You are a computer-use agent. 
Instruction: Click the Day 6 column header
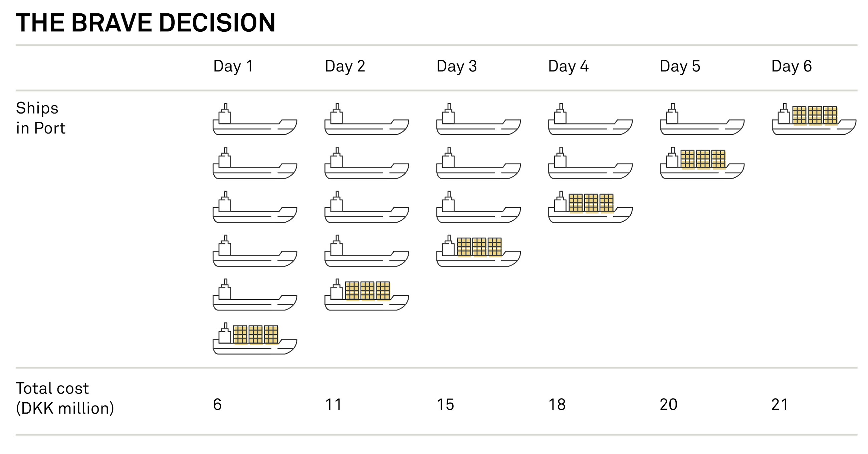click(791, 66)
